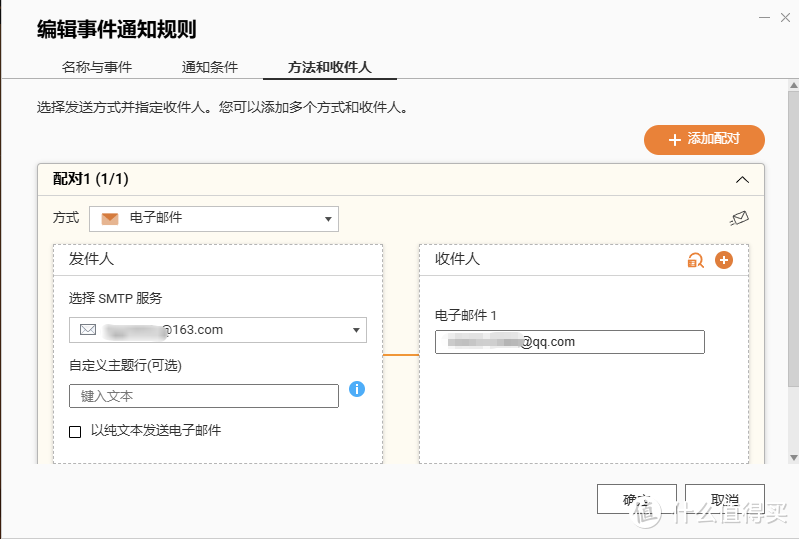Click the blue info icon beside subject field
This screenshot has width=799, height=539.
click(x=357, y=389)
